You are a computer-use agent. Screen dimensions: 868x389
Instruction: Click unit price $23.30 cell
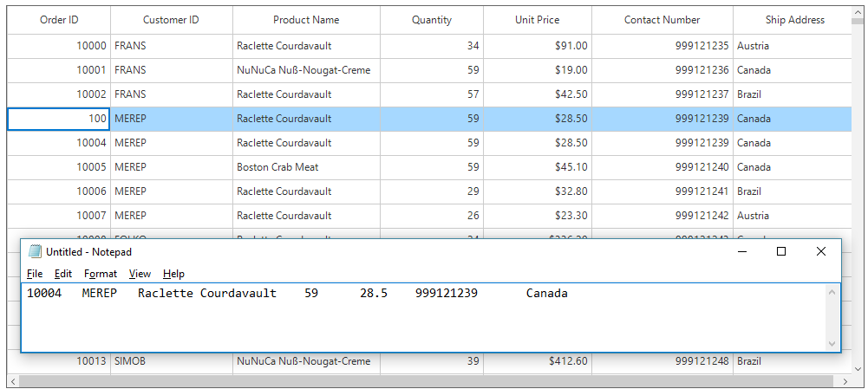537,216
